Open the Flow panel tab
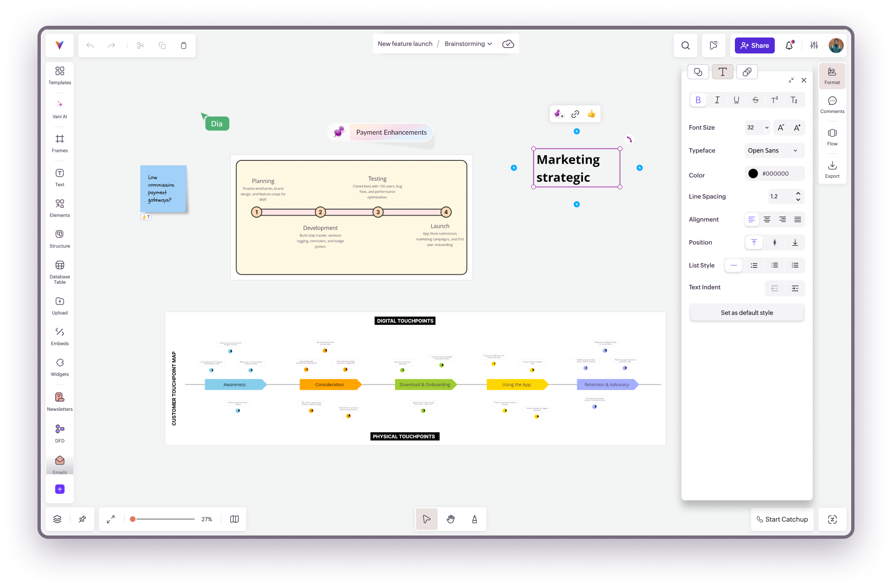 (832, 137)
